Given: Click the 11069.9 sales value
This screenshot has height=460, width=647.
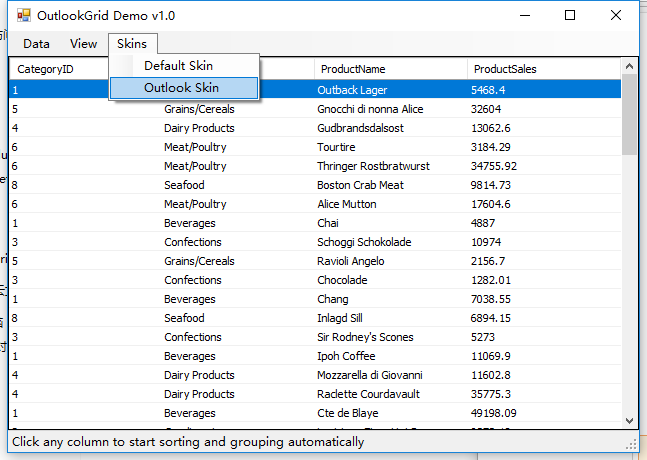Looking at the screenshot, I should tap(491, 356).
